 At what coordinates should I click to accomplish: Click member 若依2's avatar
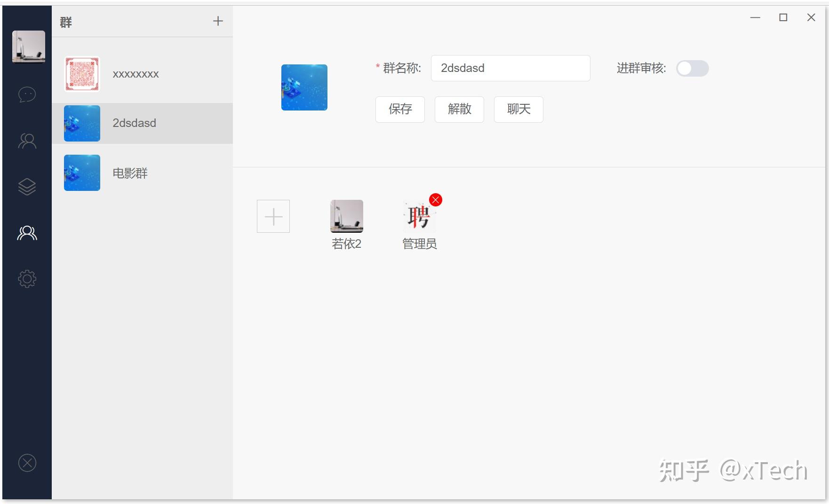click(x=346, y=216)
